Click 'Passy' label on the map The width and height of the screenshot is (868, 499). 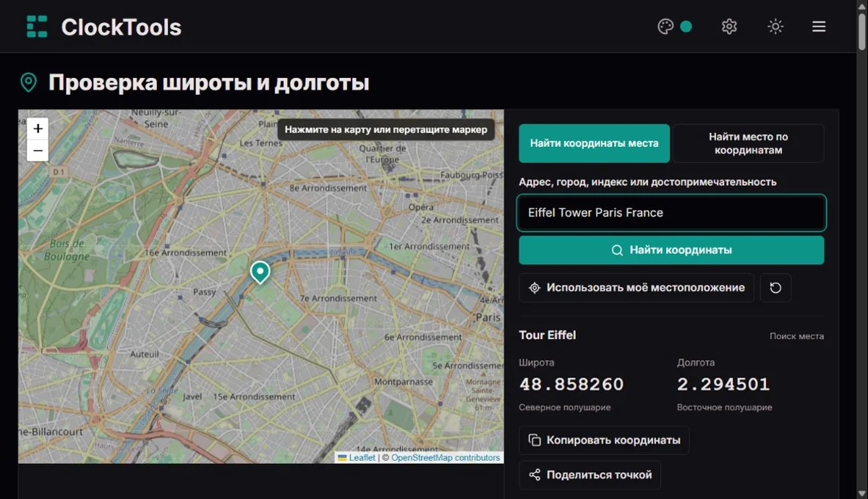pyautogui.click(x=205, y=292)
